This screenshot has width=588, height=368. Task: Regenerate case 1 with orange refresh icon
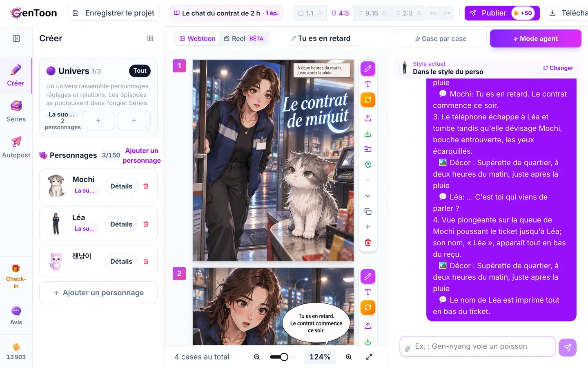coord(368,100)
